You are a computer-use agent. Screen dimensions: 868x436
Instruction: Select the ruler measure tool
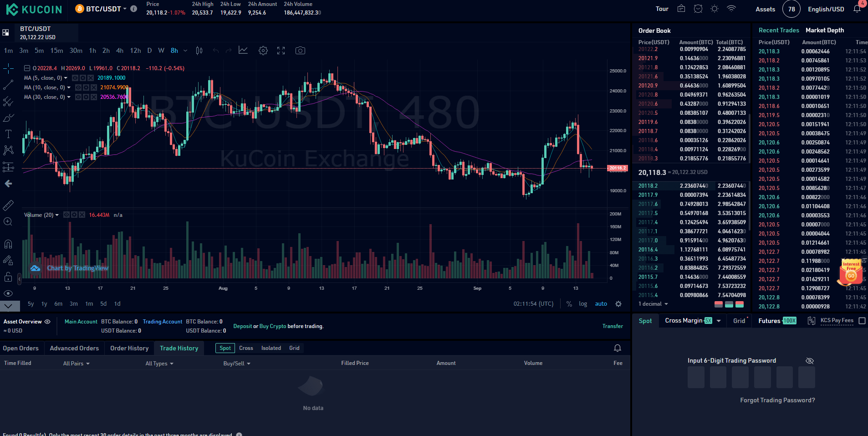[8, 205]
